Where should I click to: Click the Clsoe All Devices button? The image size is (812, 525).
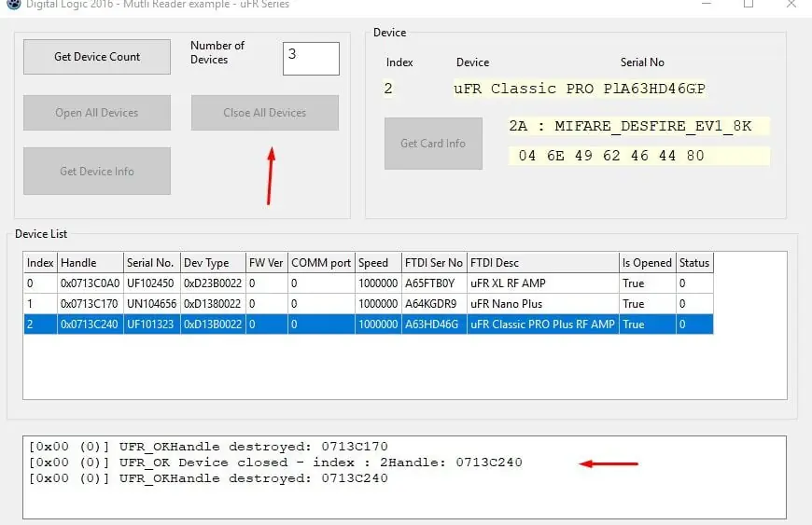(265, 113)
